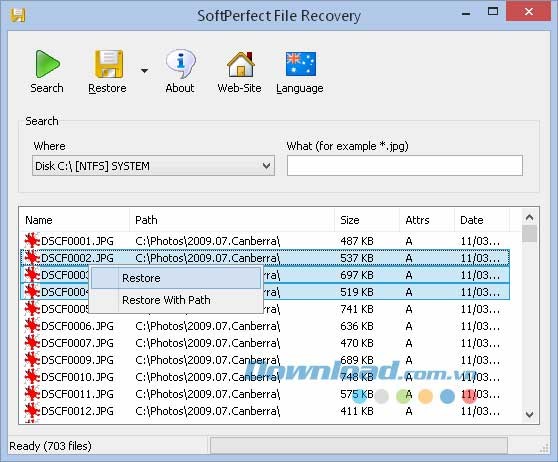Click the file list scrollbar thumb

(x=530, y=234)
